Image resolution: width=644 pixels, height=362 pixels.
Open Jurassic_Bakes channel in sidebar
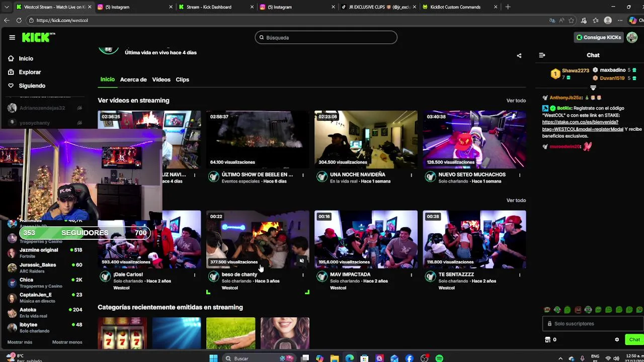pos(45,268)
